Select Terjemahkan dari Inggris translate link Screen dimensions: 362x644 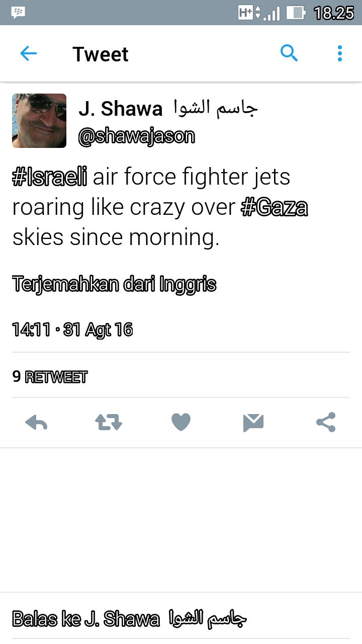pyautogui.click(x=114, y=284)
